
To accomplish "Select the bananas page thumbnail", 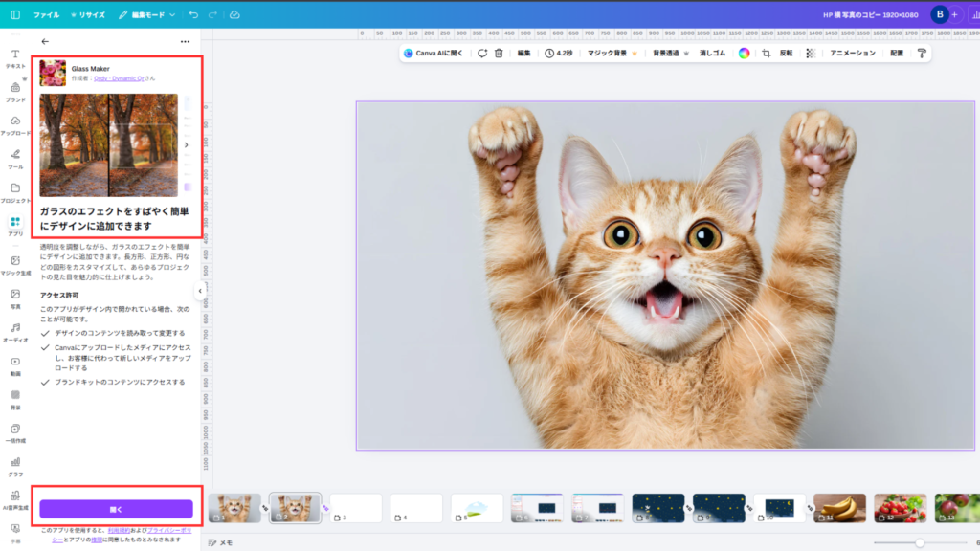I will (839, 508).
